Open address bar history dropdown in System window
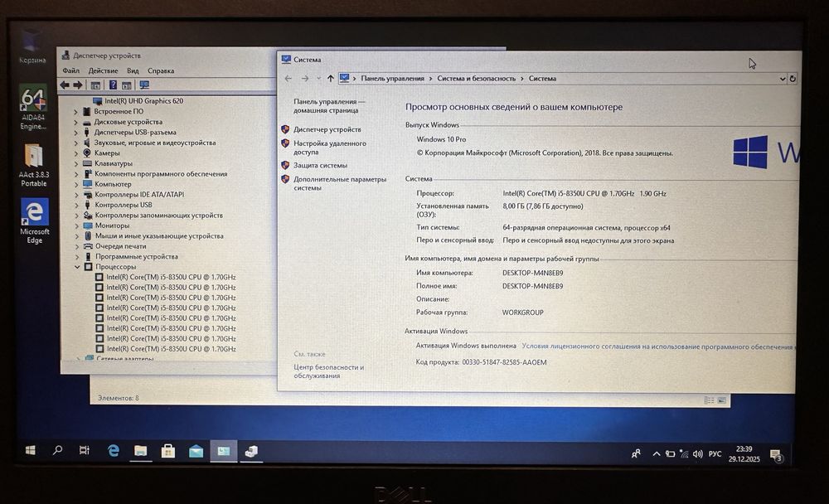829x504 pixels. (783, 78)
